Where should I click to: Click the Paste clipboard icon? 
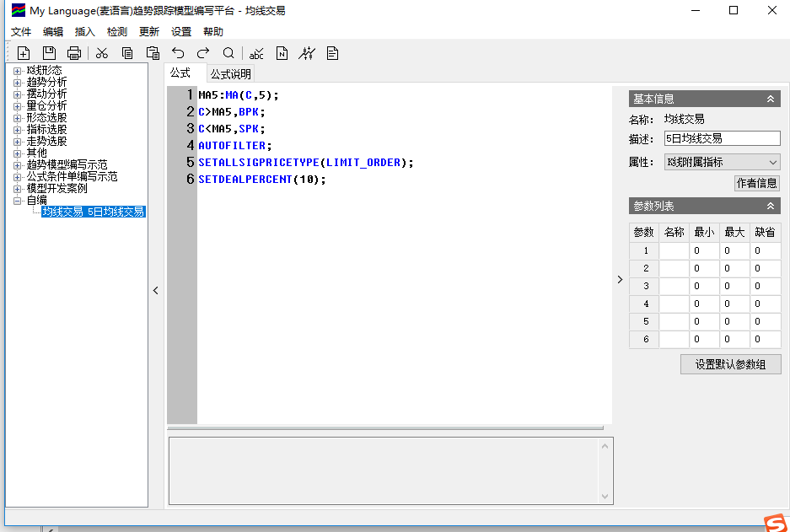click(x=153, y=53)
